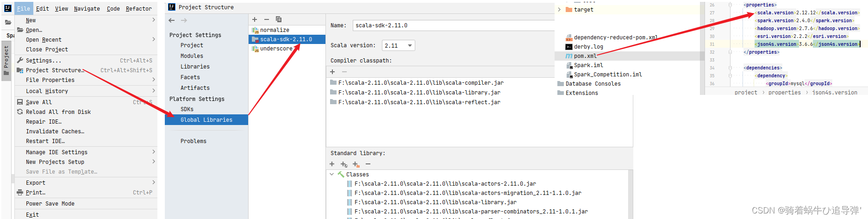Collapse the Classes node in Standard library

tap(332, 175)
